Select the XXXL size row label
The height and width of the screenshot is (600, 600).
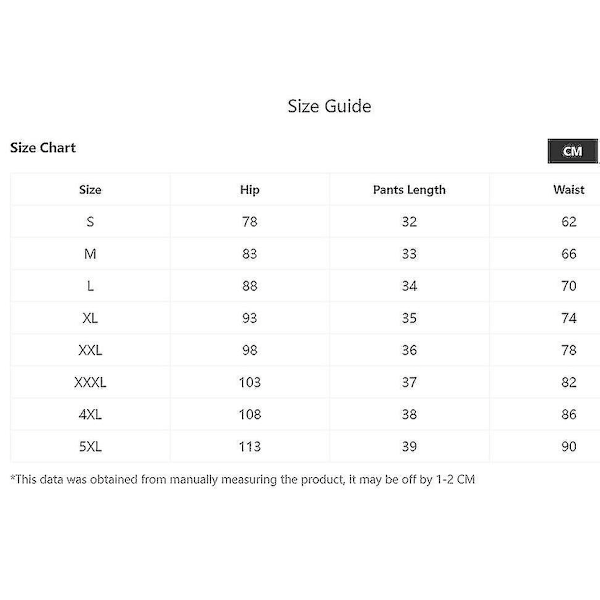pyautogui.click(x=90, y=382)
